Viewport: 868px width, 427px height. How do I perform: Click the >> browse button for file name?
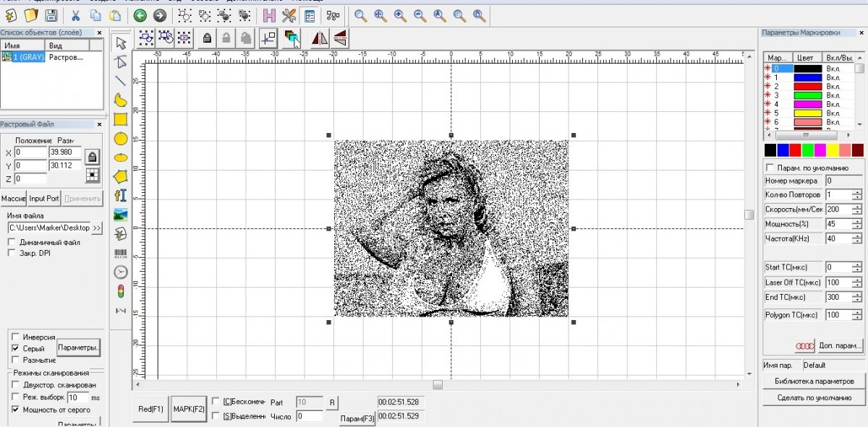coord(98,228)
